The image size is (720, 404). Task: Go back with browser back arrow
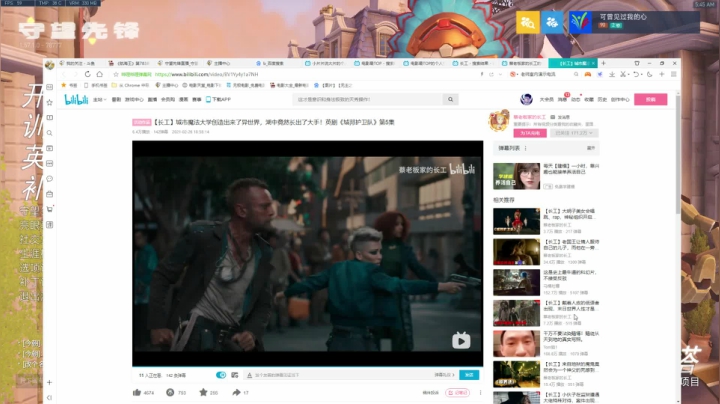point(64,74)
